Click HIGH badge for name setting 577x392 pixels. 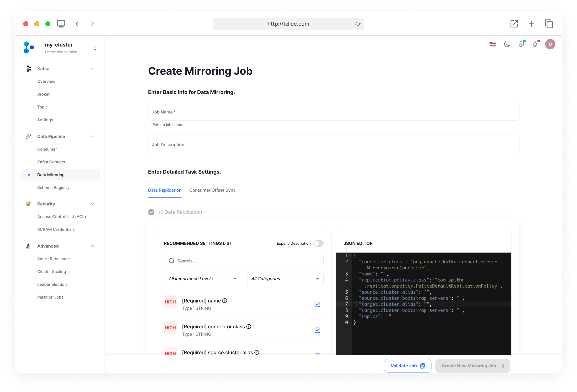(x=170, y=302)
